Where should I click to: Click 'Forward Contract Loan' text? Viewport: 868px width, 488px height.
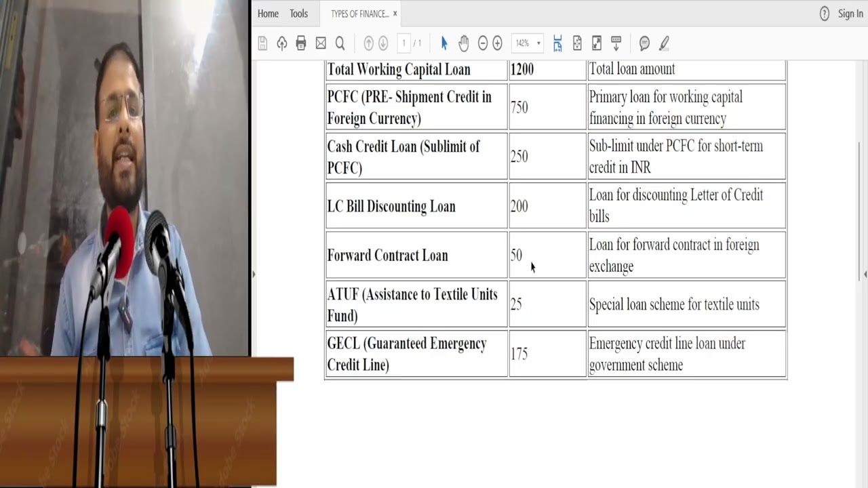point(388,256)
